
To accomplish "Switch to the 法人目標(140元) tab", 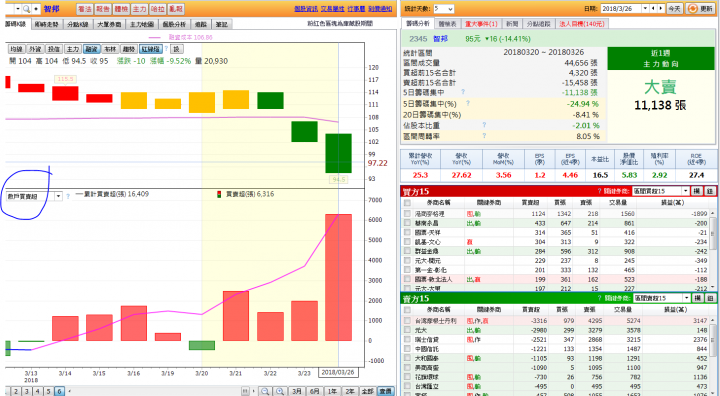I will [x=582, y=23].
